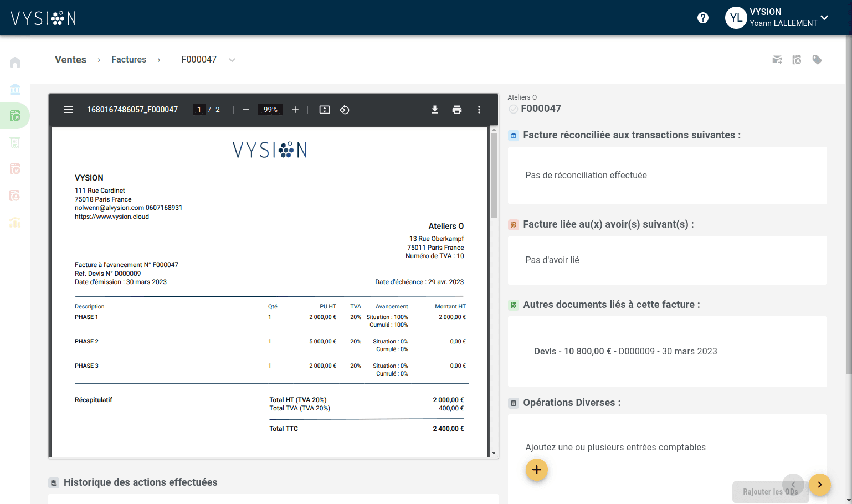Open the euro receipt sidebar icon
The width and height of the screenshot is (852, 504).
tap(15, 142)
